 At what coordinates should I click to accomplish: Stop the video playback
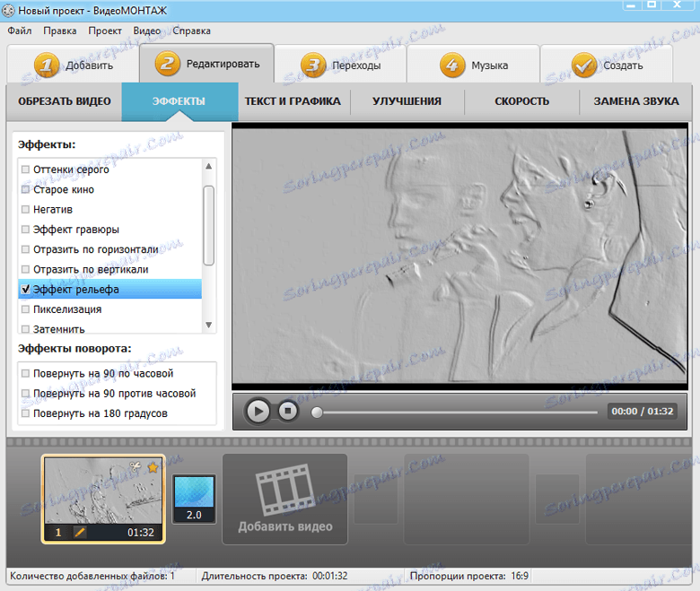pos(288,411)
